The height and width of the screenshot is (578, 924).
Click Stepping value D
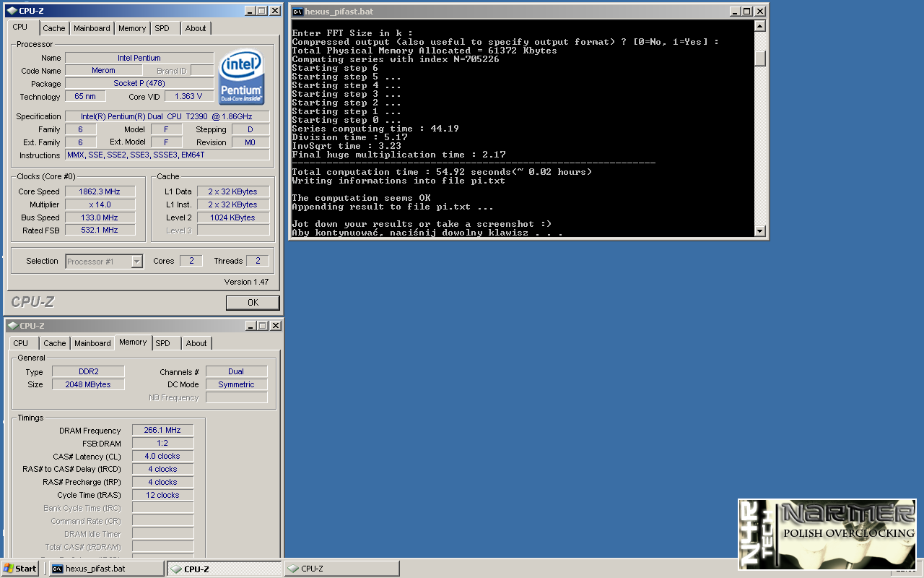click(250, 129)
